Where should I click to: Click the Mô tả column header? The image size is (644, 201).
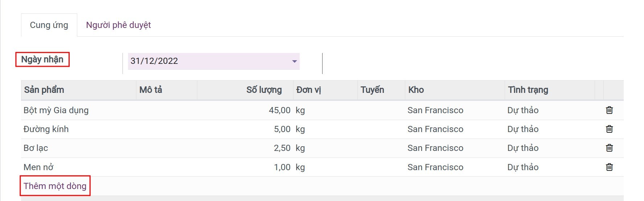pos(151,90)
